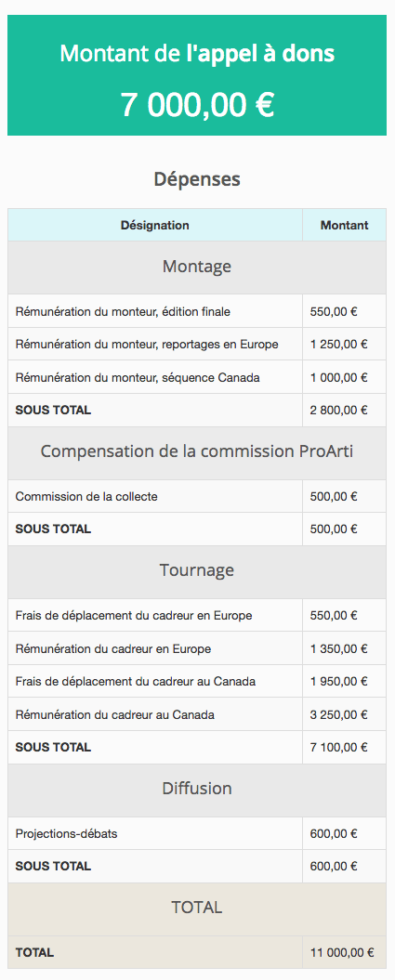The image size is (395, 980).
Task: Click 'Rémunération du monteur, reportages en Europe'
Action: click(147, 344)
